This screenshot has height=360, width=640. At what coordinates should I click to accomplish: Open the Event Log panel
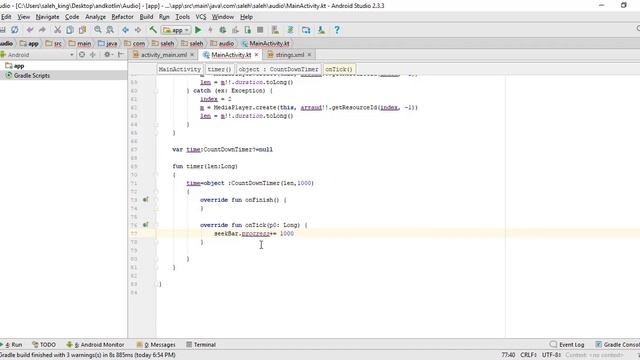[567, 344]
